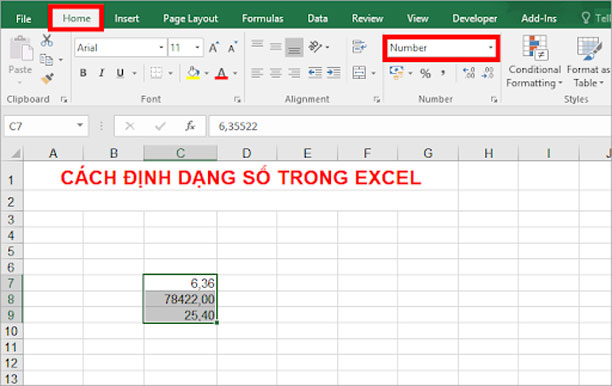Select column C header

(180, 153)
